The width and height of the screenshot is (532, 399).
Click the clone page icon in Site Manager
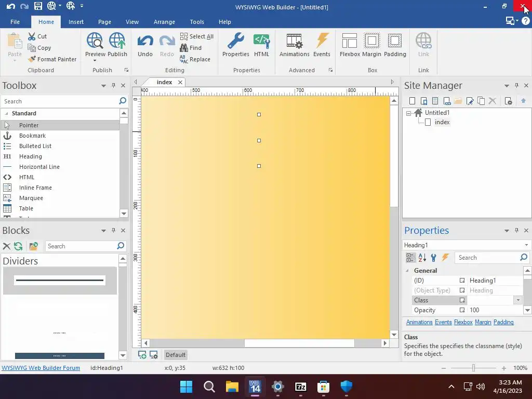(x=481, y=101)
